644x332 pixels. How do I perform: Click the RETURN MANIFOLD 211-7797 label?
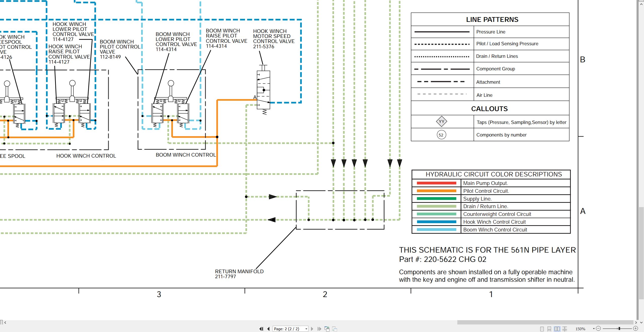239,274
